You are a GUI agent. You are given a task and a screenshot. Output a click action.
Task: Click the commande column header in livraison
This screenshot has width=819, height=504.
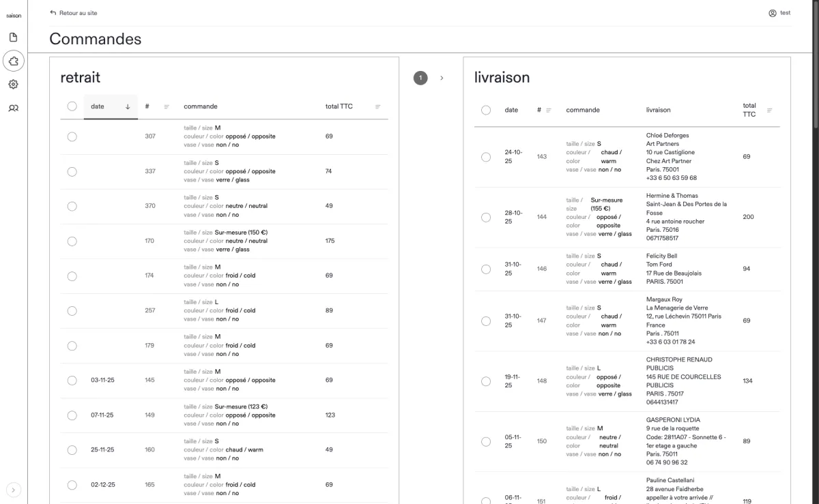(x=583, y=110)
